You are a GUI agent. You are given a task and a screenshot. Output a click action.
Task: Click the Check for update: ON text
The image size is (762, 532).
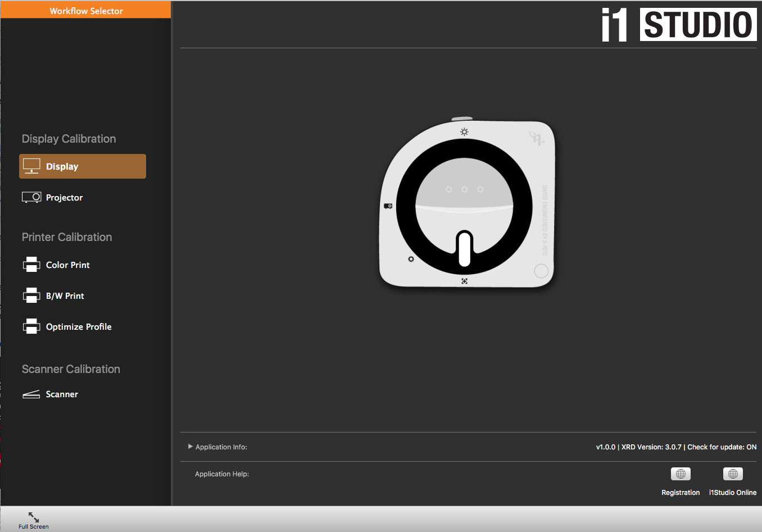coord(722,447)
